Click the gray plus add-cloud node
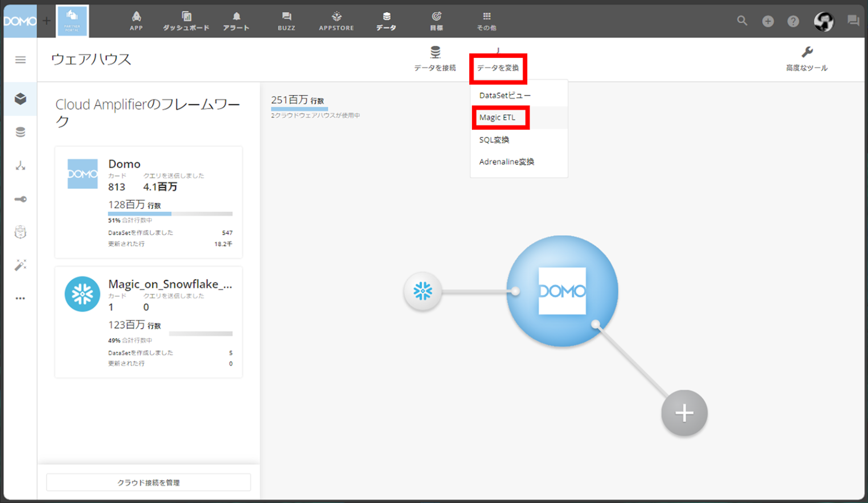Screen dimensions: 868x503 684,413
